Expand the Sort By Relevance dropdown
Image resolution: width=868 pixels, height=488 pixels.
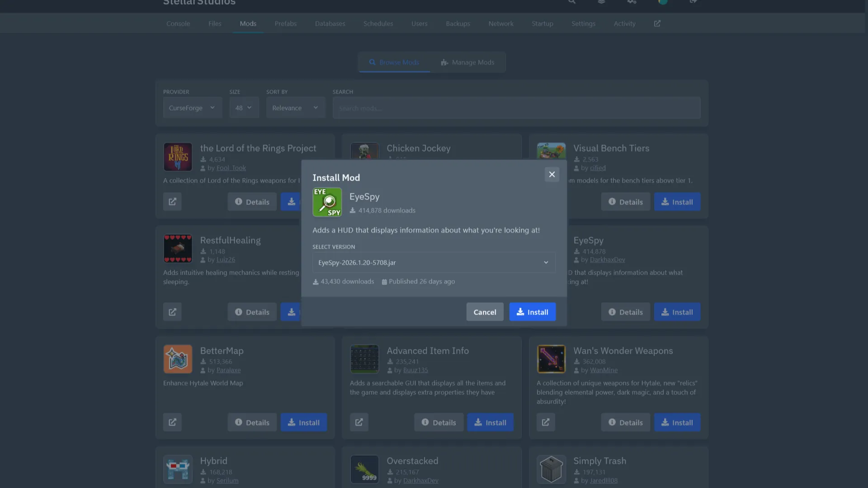click(295, 108)
